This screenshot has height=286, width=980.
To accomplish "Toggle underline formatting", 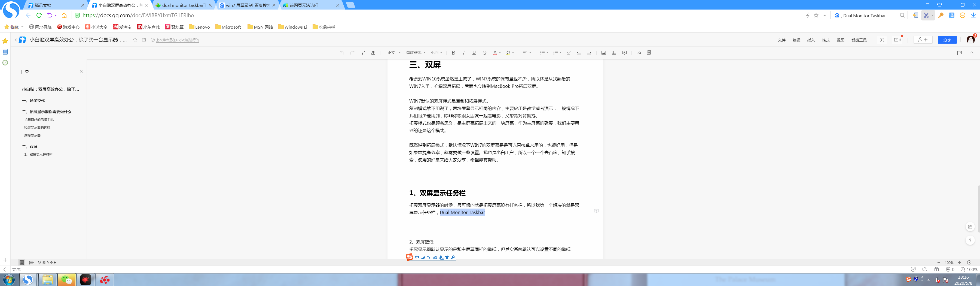I will click(x=474, y=53).
